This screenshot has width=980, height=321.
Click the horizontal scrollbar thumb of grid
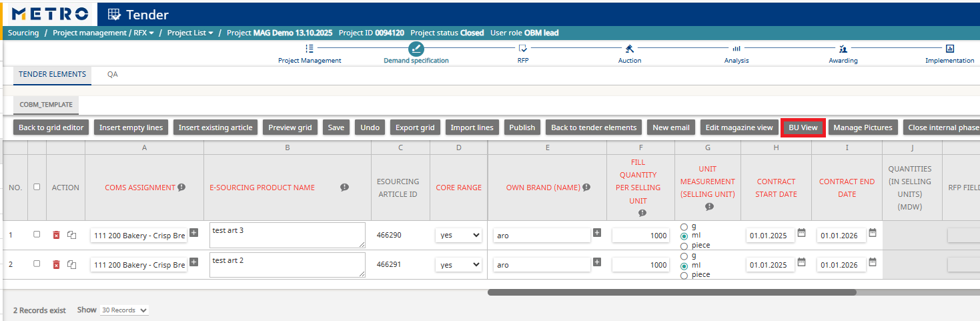[672, 292]
